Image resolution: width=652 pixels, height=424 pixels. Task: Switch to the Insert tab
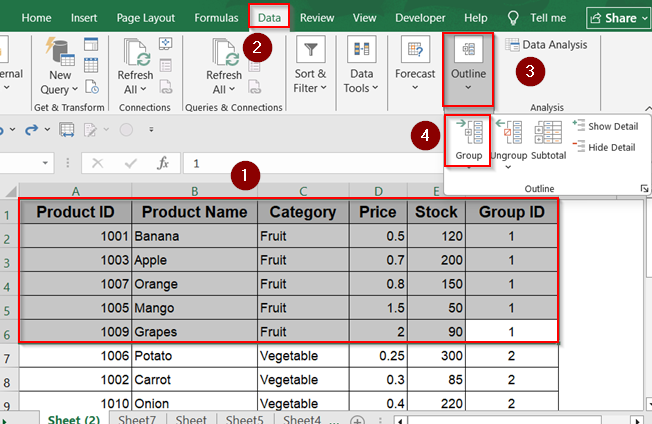coord(84,18)
